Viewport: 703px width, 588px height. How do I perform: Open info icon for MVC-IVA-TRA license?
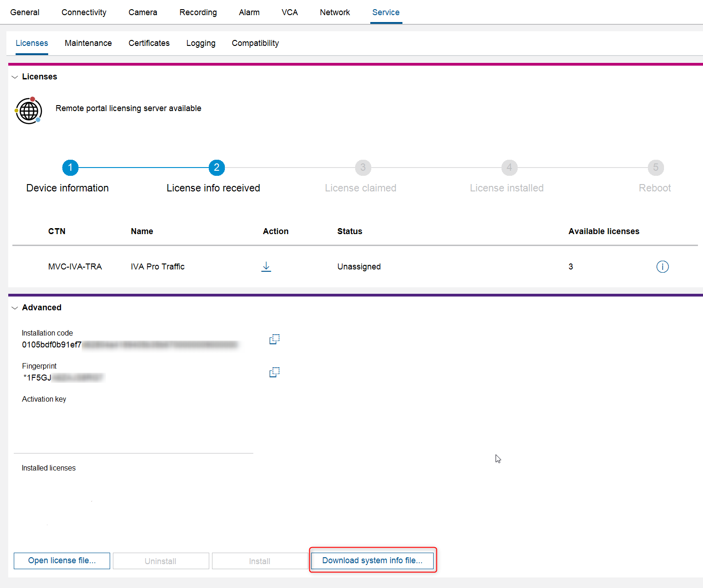tap(662, 267)
